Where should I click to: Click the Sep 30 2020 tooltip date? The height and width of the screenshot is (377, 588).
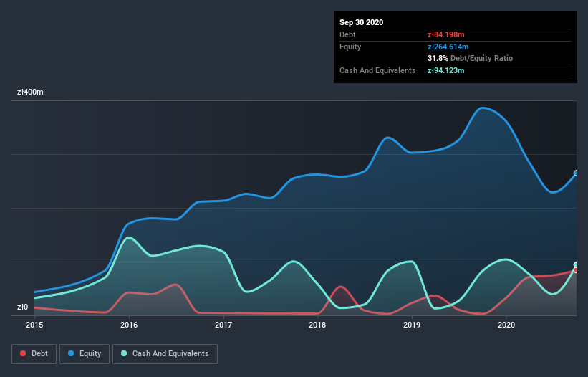click(x=362, y=22)
